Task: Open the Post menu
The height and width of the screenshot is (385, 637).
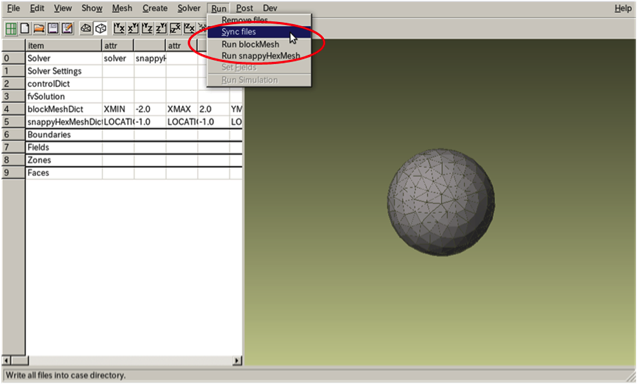Action: click(x=245, y=8)
